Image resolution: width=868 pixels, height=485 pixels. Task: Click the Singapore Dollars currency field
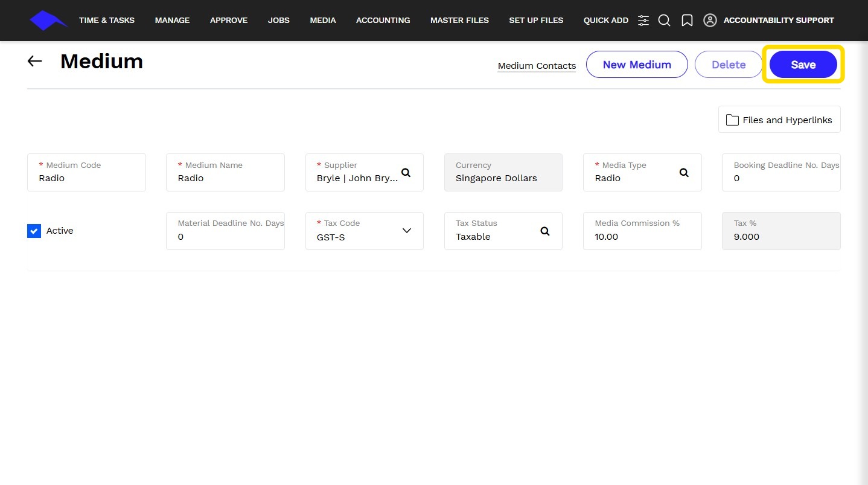coord(503,172)
